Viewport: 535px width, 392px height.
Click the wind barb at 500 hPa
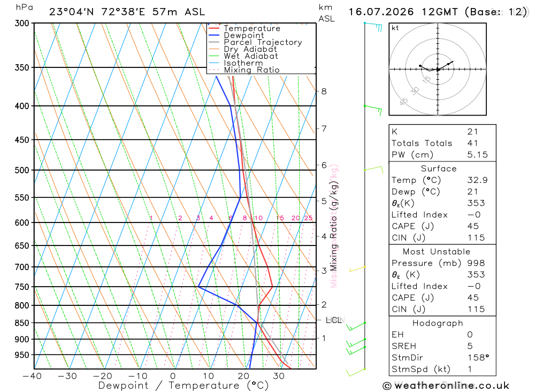tap(373, 169)
